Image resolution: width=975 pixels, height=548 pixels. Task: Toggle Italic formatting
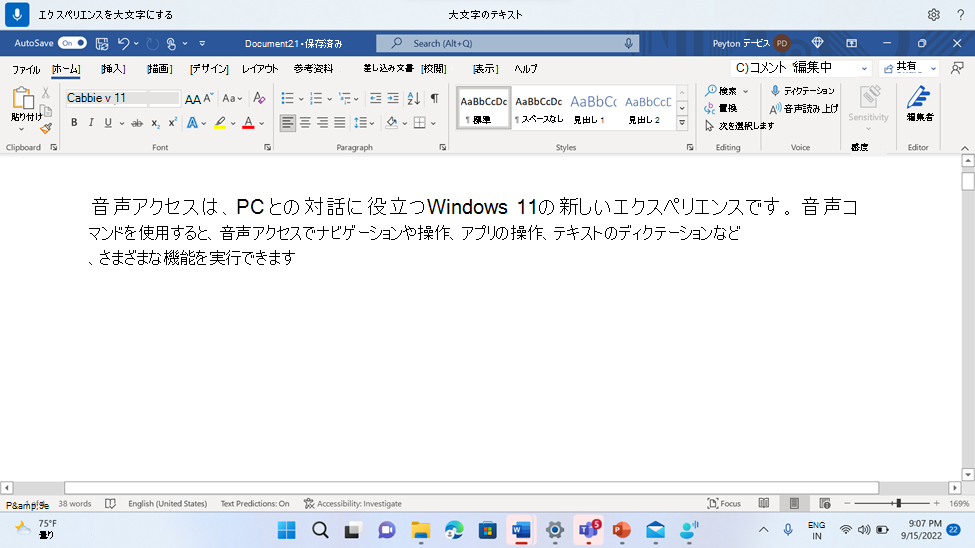[91, 123]
